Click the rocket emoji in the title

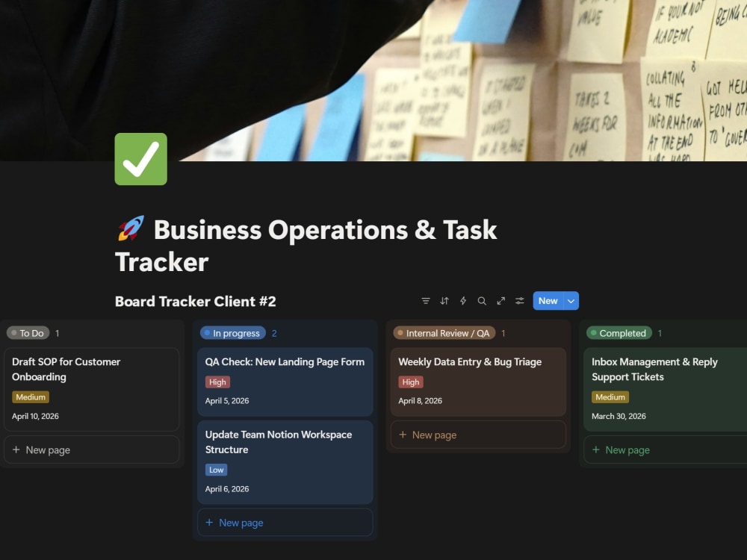(x=131, y=228)
